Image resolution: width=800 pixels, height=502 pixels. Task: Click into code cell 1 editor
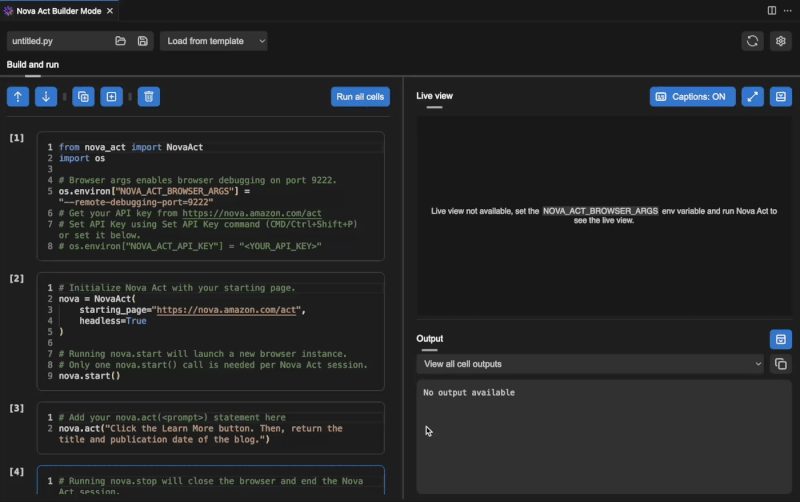point(211,196)
